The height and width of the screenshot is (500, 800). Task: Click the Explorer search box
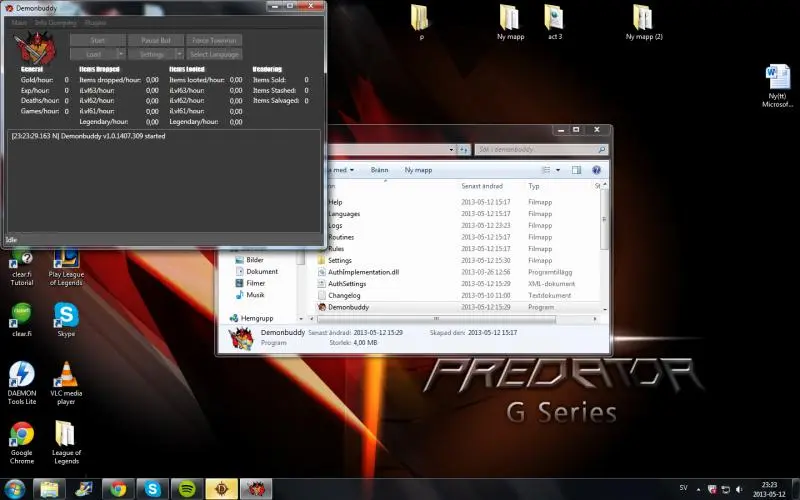pyautogui.click(x=541, y=149)
